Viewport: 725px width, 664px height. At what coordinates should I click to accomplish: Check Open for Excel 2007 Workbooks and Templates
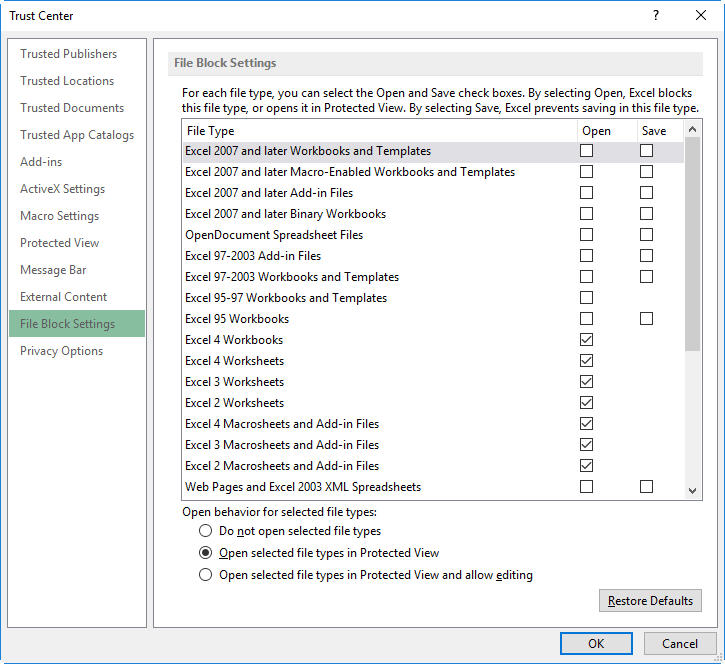point(586,151)
